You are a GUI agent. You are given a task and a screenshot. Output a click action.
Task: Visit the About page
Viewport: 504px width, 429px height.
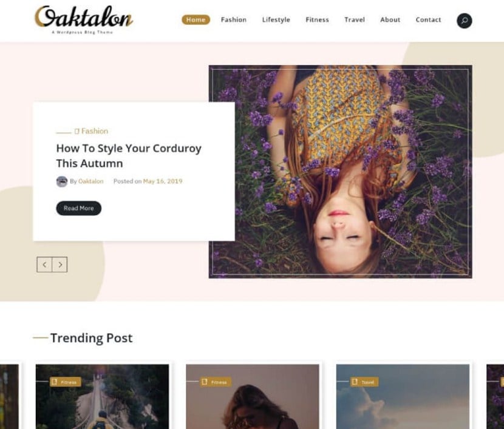tap(390, 19)
